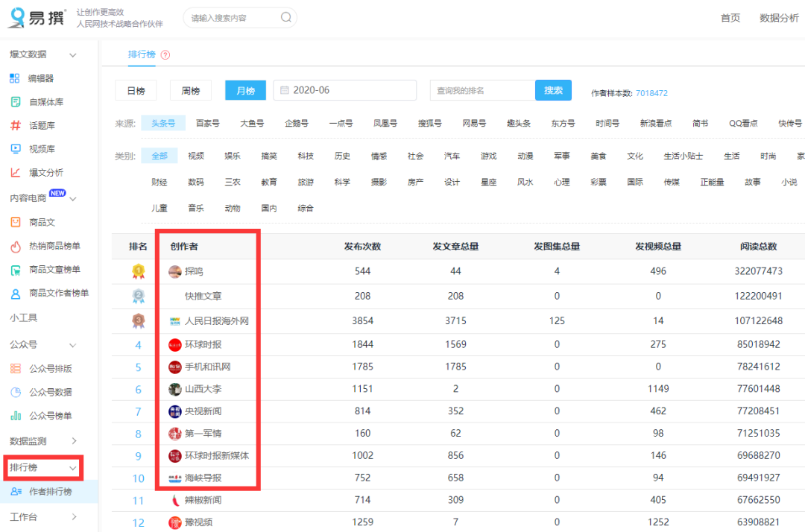
Task: Switch to 日榜 daily ranking
Action: click(136, 91)
